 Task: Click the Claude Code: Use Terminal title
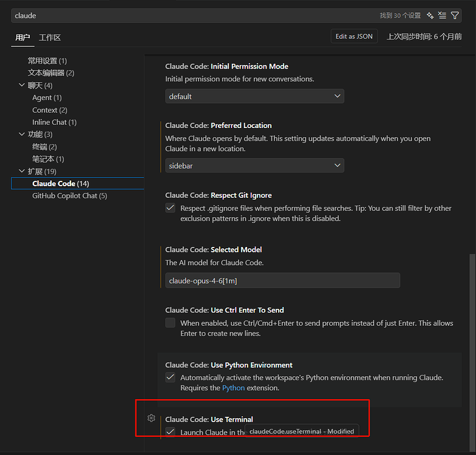tap(209, 419)
